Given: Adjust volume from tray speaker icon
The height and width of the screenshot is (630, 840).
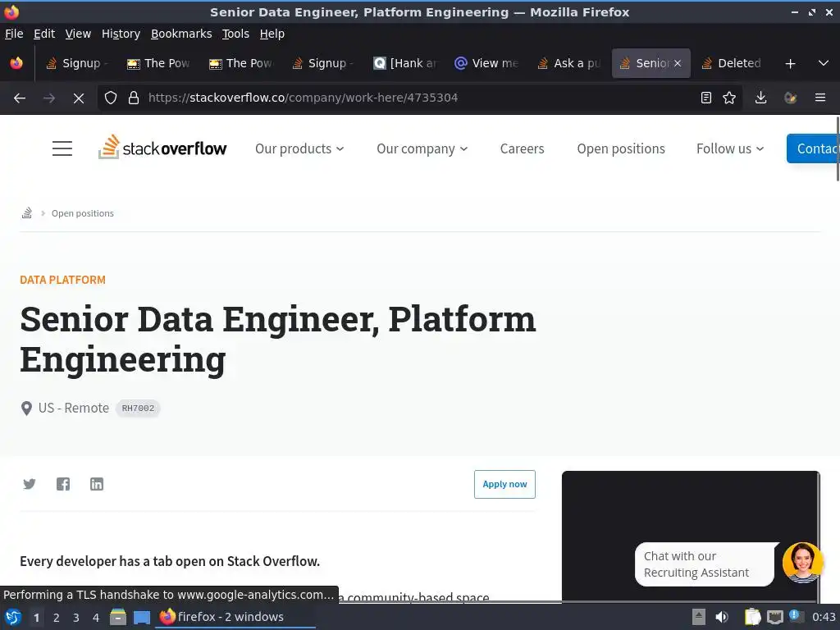Looking at the screenshot, I should 722,617.
